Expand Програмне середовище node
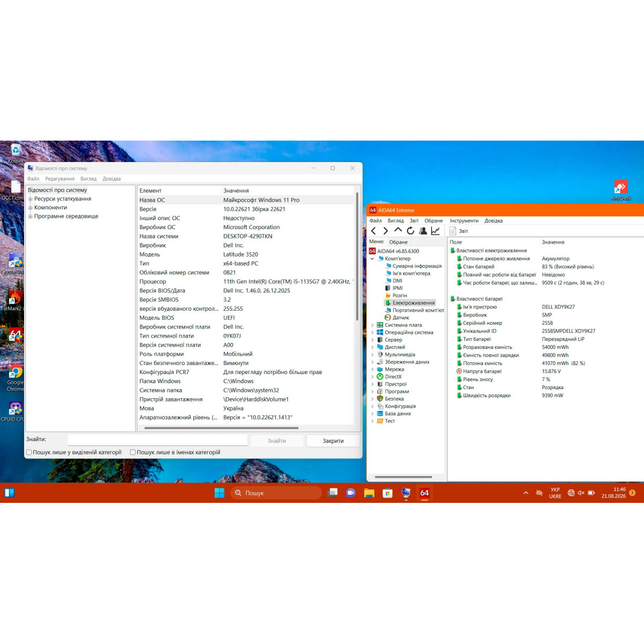Image resolution: width=644 pixels, height=644 pixels. point(31,216)
